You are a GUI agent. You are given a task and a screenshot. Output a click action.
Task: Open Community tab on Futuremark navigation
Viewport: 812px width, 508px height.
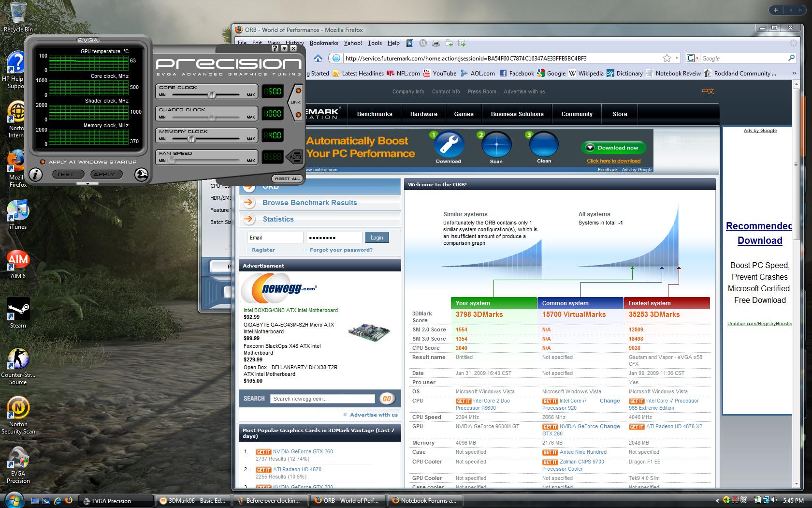pos(577,114)
